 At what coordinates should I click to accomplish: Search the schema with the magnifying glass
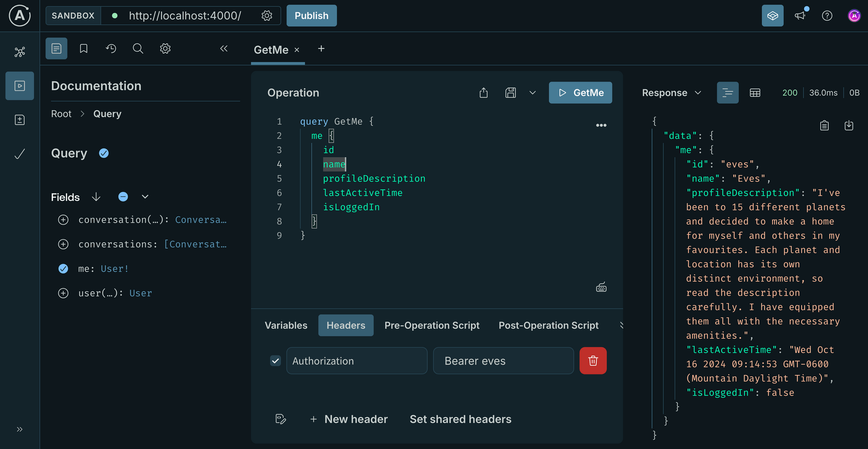[x=138, y=48]
